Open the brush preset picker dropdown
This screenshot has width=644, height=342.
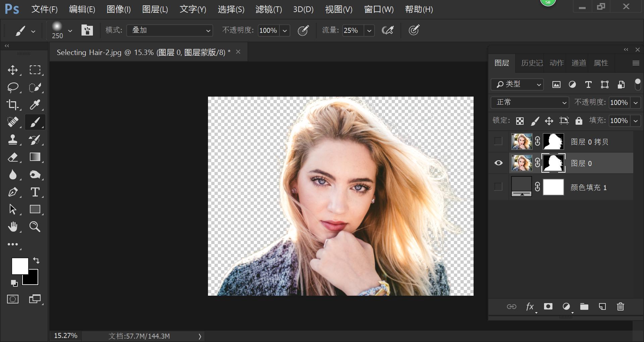click(x=70, y=31)
